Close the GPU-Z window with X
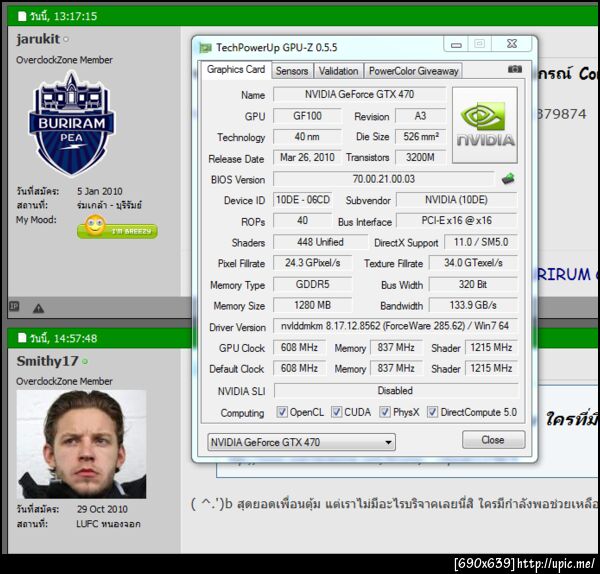600x574 pixels. point(512,44)
